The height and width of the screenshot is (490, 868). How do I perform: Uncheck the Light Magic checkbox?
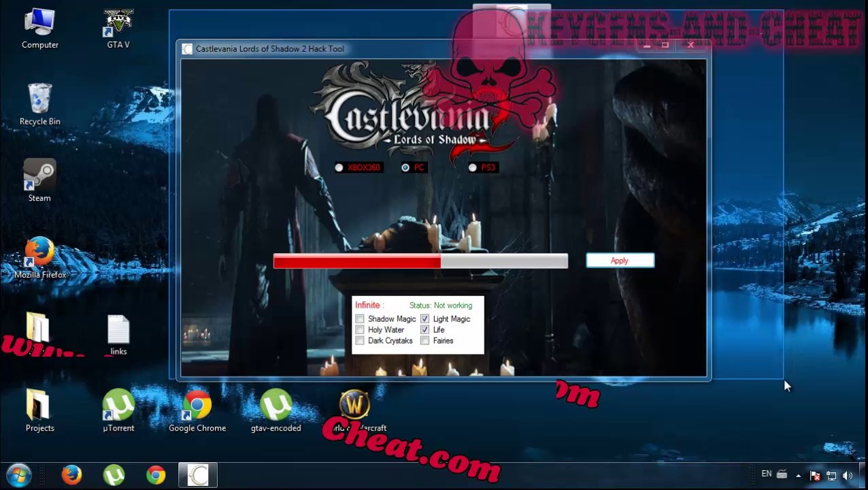point(425,319)
